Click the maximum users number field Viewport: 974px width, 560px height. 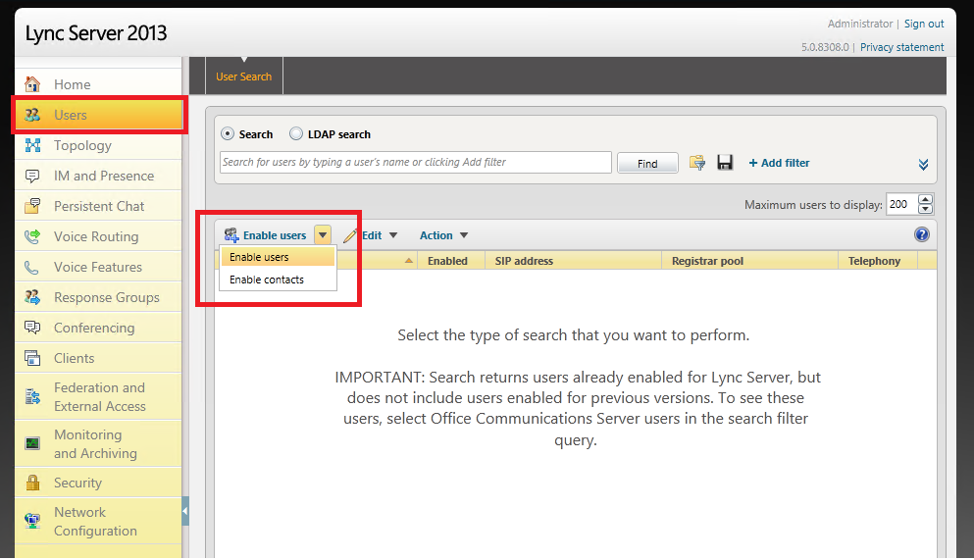[902, 204]
